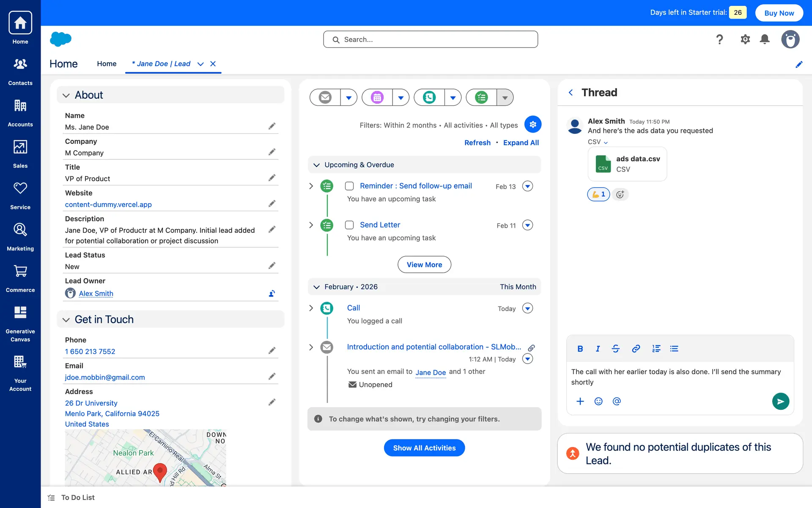
Task: Toggle the flexed biceps reaction count
Action: pos(598,194)
